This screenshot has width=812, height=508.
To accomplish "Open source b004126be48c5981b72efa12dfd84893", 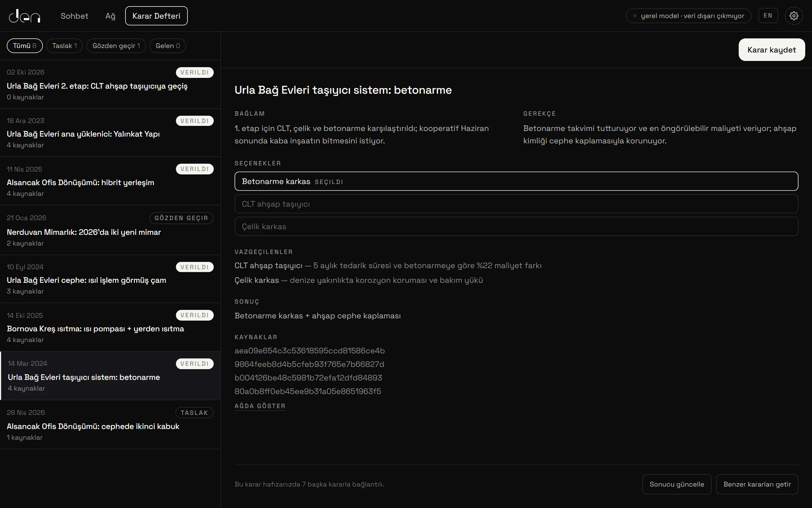I will point(308,378).
